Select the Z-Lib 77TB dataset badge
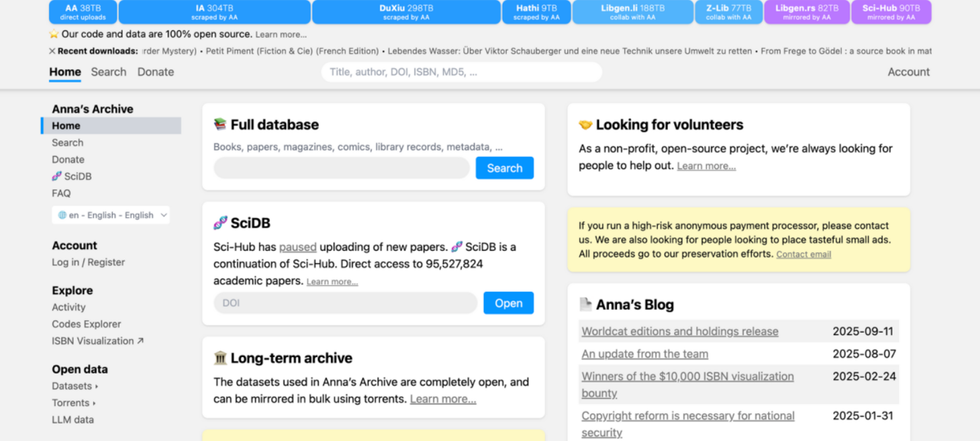Viewport: 980px width, 441px height. [728, 12]
